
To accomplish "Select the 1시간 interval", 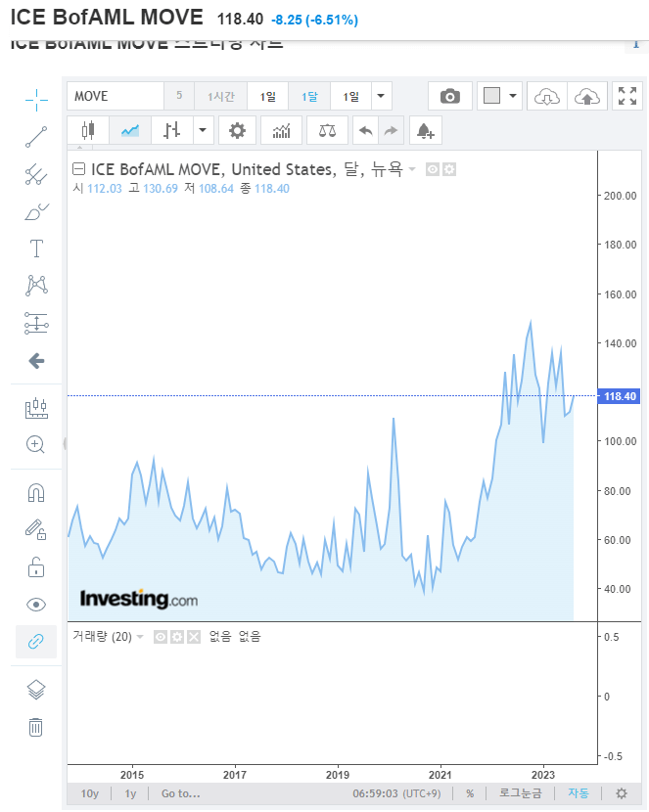I will click(221, 96).
